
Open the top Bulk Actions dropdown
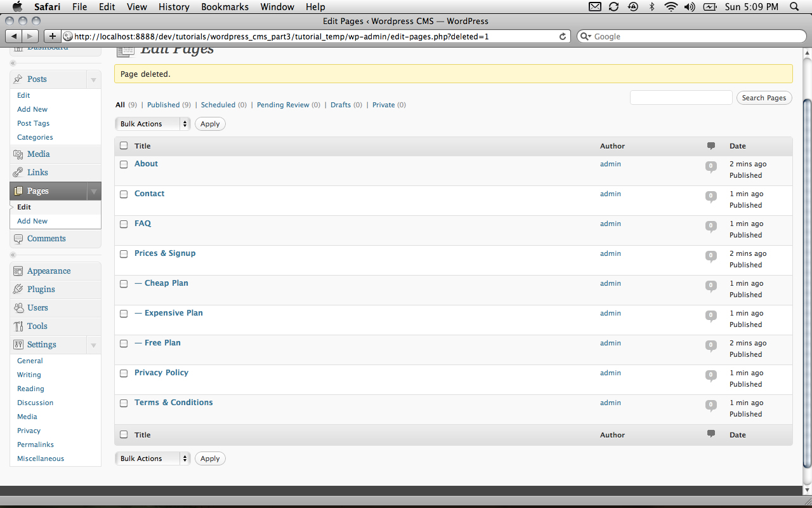(153, 124)
